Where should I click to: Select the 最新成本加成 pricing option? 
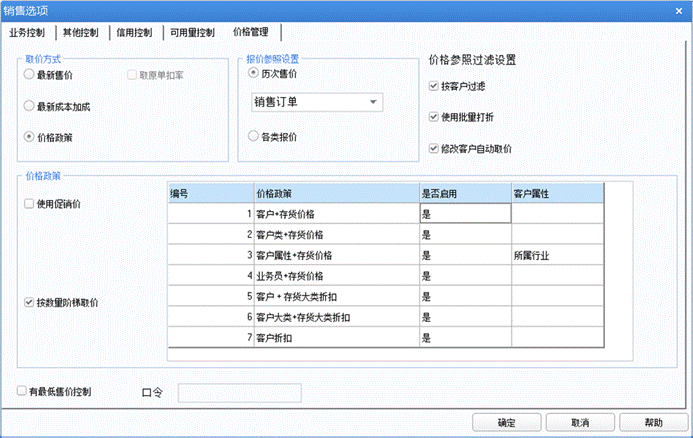pyautogui.click(x=28, y=105)
